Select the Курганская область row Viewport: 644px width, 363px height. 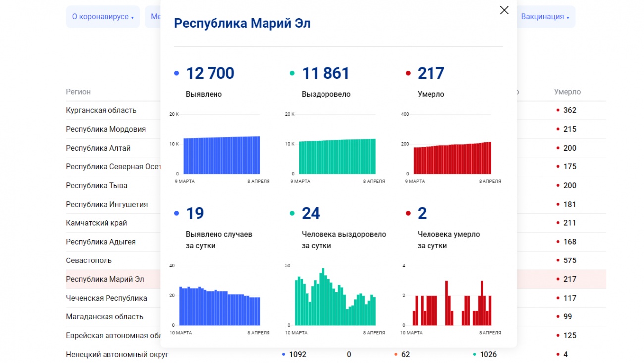coord(101,110)
